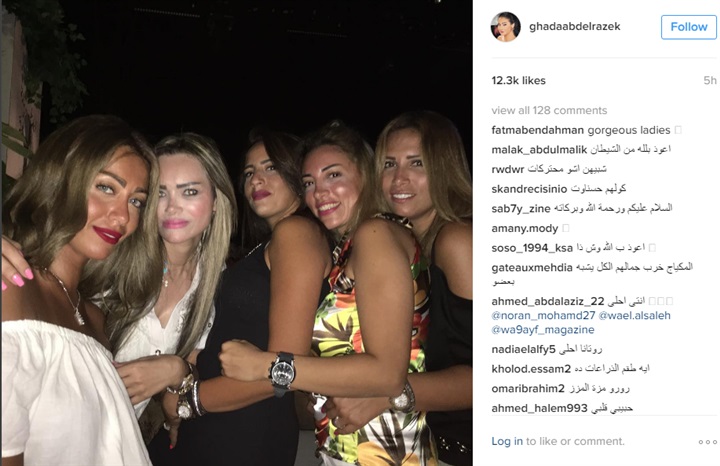Open skandrecisinio commenter profile
The image size is (720, 466).
pos(529,189)
